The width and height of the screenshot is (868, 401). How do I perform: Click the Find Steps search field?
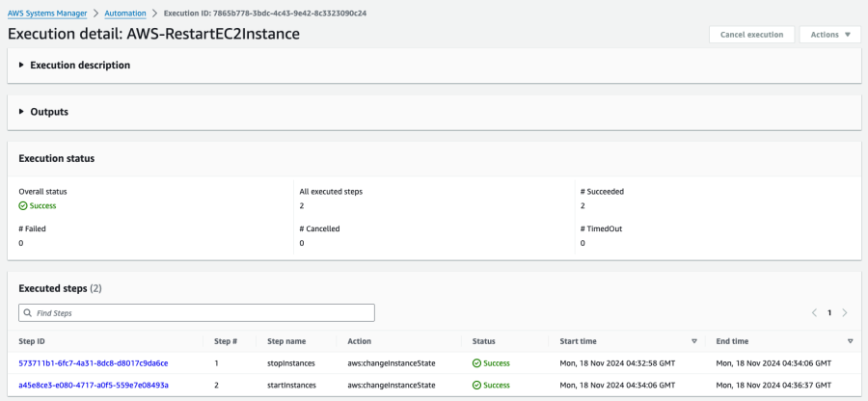pos(203,313)
